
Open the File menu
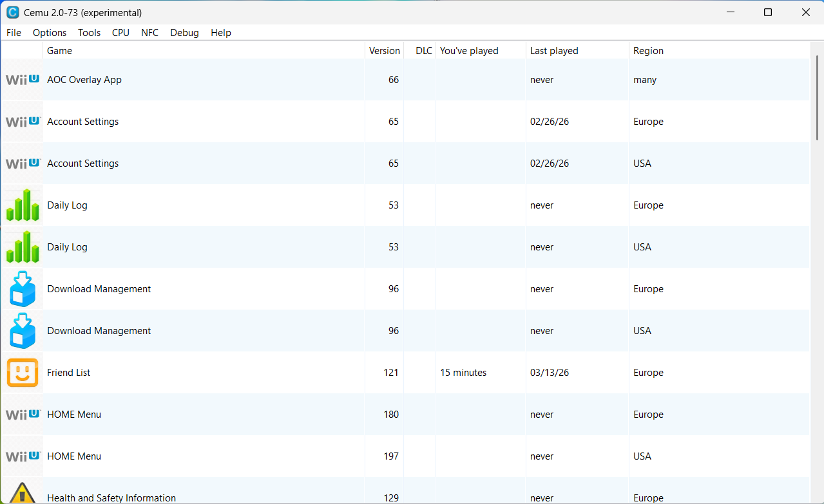(14, 33)
